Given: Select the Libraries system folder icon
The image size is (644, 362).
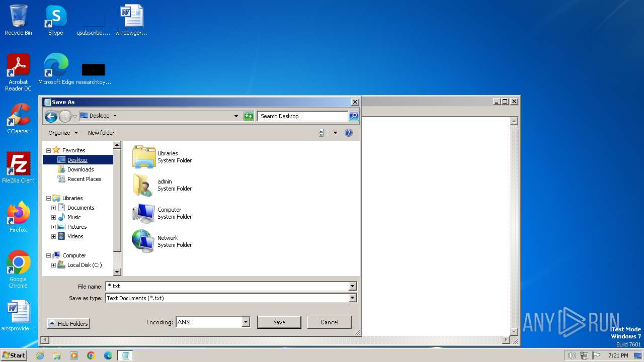Looking at the screenshot, I should pyautogui.click(x=144, y=157).
